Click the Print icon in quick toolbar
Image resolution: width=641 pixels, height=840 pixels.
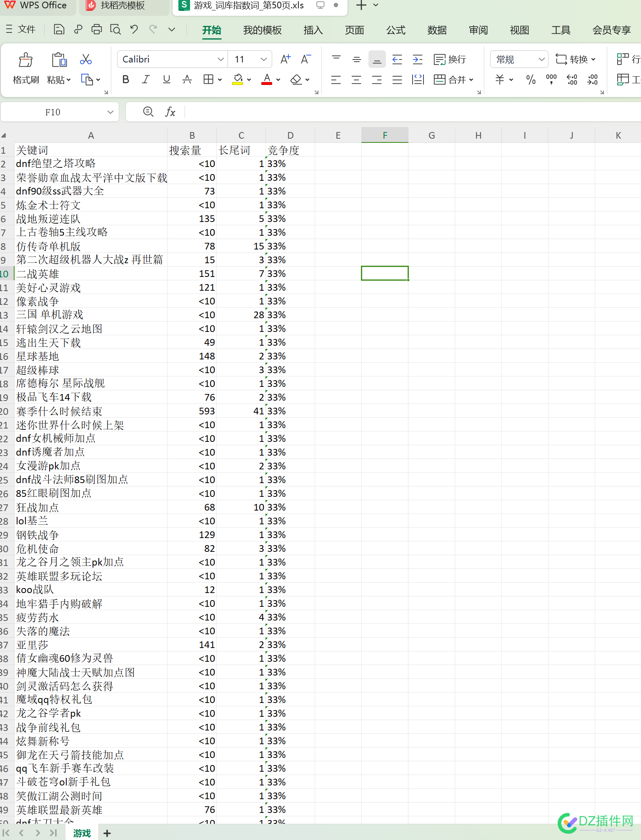(97, 30)
